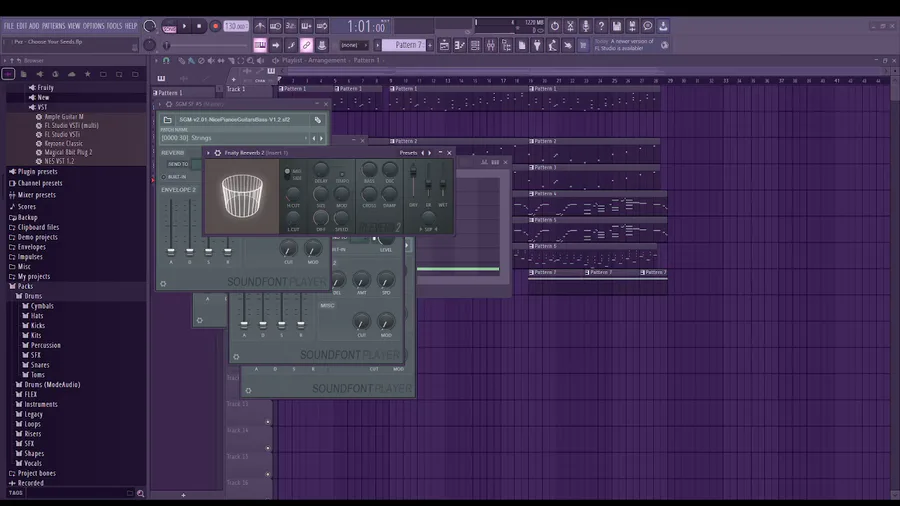
Task: Open the Mixer toolbar icon
Action: [x=491, y=45]
